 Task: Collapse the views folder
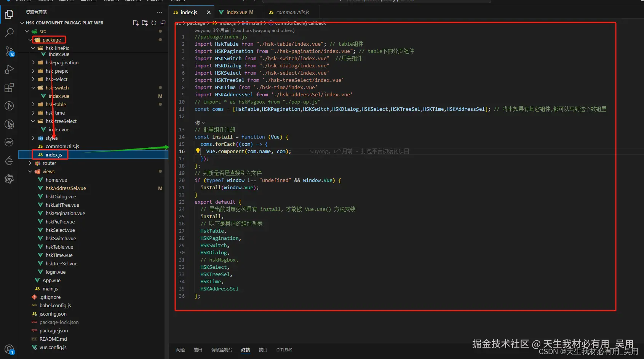click(x=30, y=171)
